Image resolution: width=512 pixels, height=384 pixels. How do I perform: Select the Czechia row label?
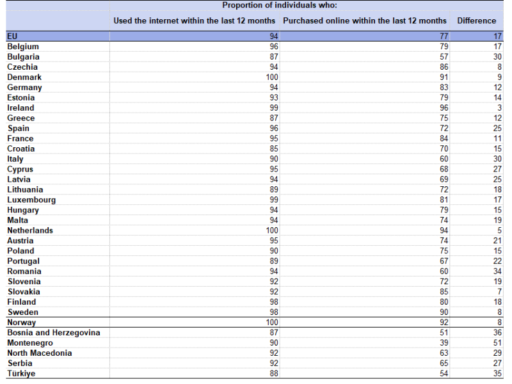pyautogui.click(x=22, y=67)
